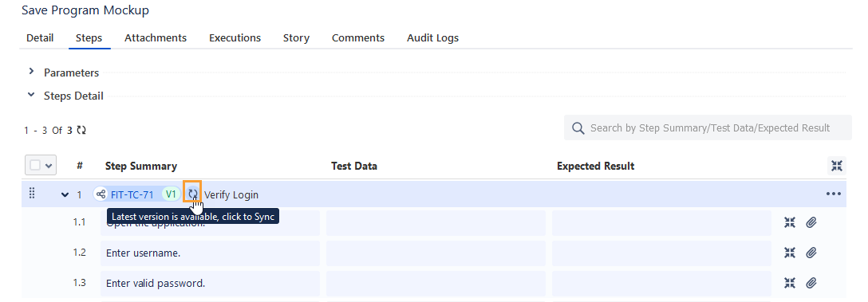Open the Audit Logs tab

[433, 38]
